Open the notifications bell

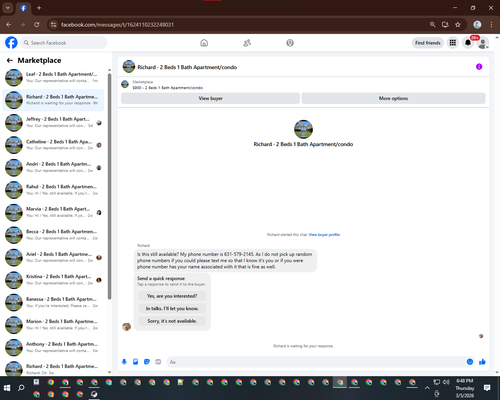468,43
